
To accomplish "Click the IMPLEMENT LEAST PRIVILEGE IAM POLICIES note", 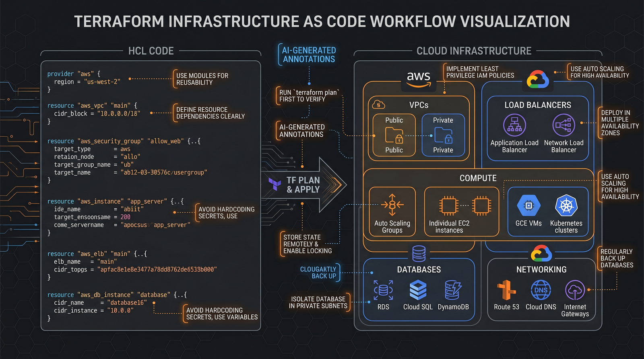I will pyautogui.click(x=480, y=72).
